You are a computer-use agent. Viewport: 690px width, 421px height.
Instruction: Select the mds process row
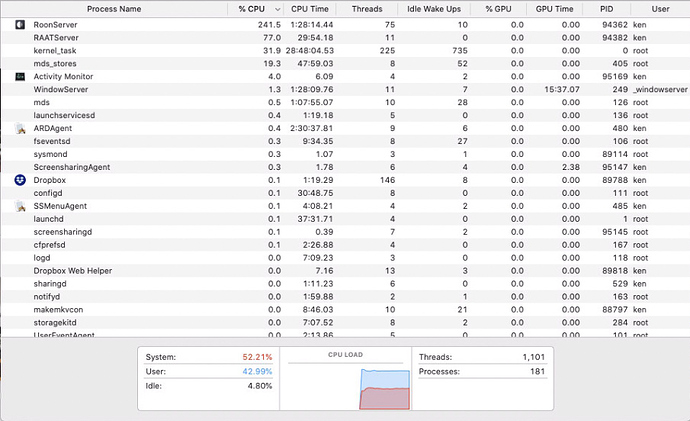pyautogui.click(x=345, y=103)
